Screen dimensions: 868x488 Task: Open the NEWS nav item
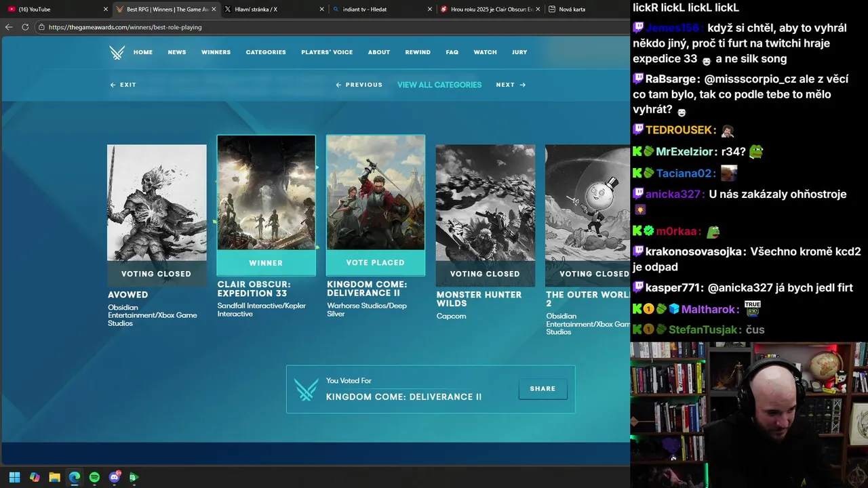tap(177, 52)
